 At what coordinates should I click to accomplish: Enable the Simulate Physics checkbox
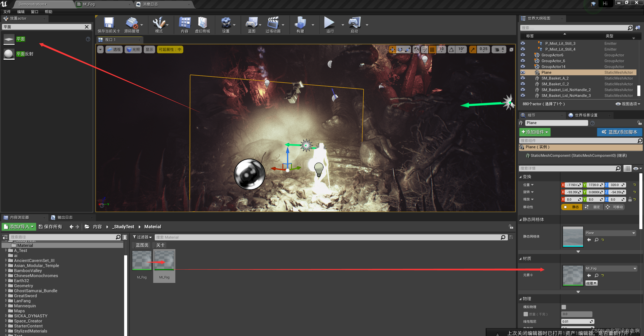(564, 307)
